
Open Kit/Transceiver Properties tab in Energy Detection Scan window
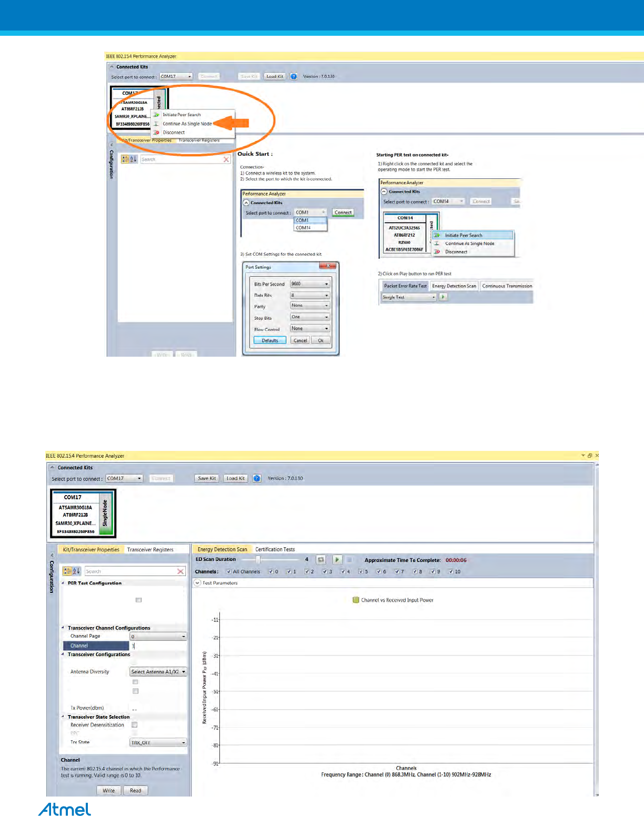[x=91, y=549]
